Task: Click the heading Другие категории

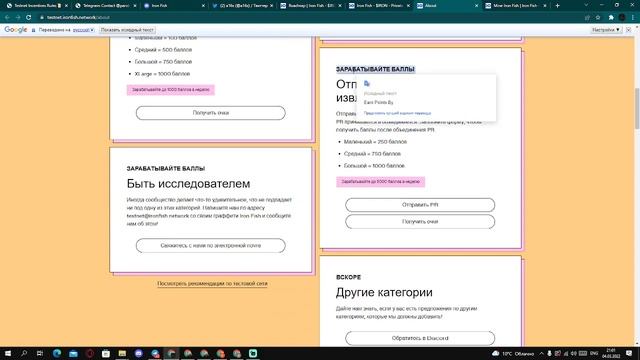Action: 384,292
